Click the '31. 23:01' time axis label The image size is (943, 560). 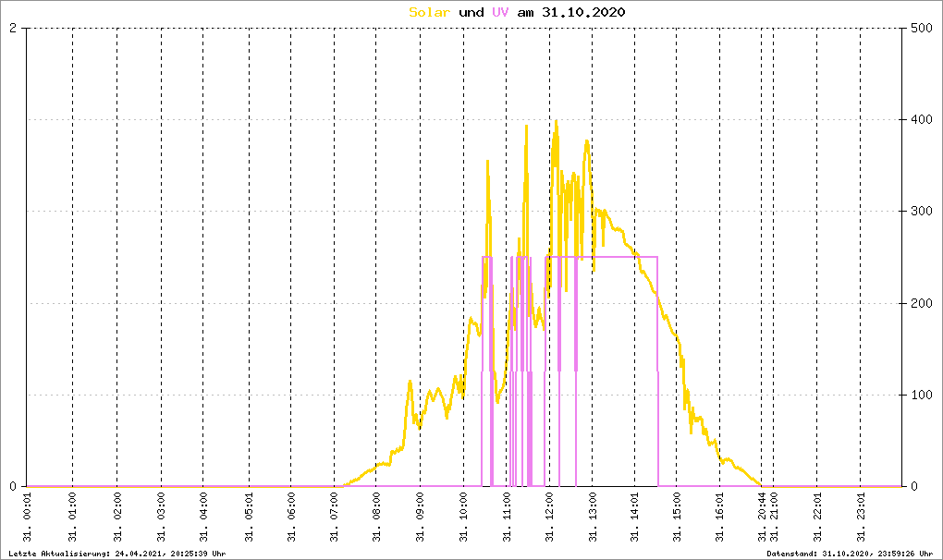861,517
